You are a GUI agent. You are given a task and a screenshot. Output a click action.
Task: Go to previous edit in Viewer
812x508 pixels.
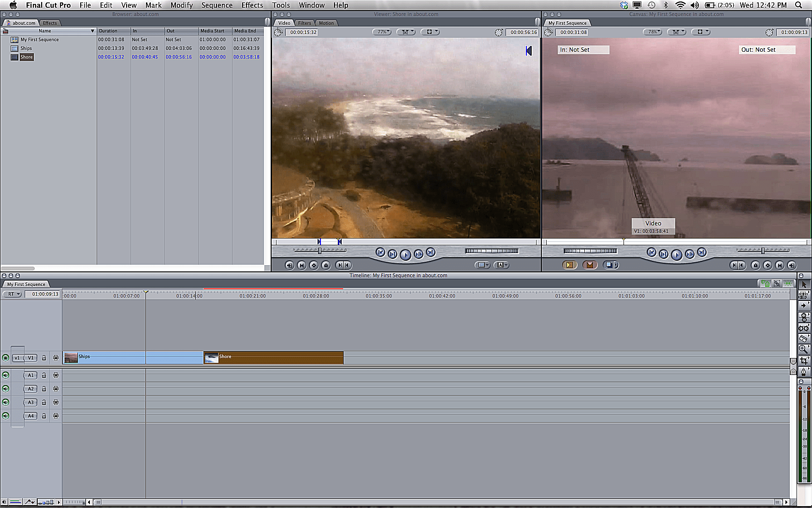point(380,252)
